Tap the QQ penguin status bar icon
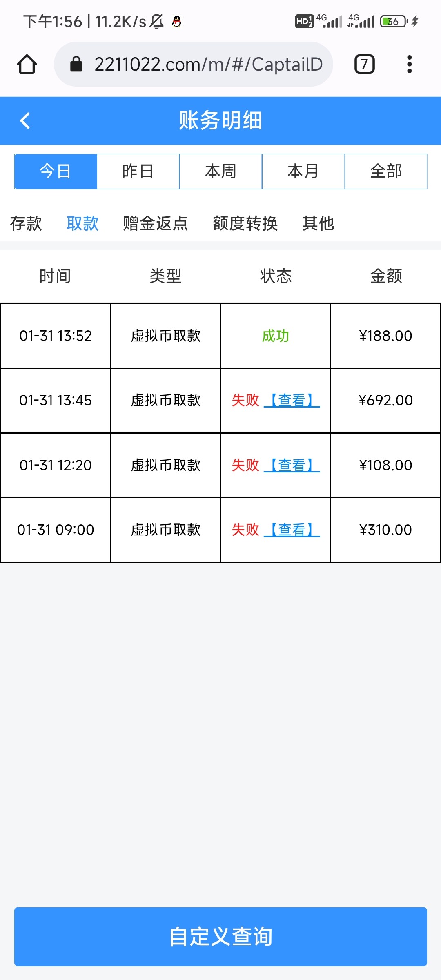 tap(177, 21)
